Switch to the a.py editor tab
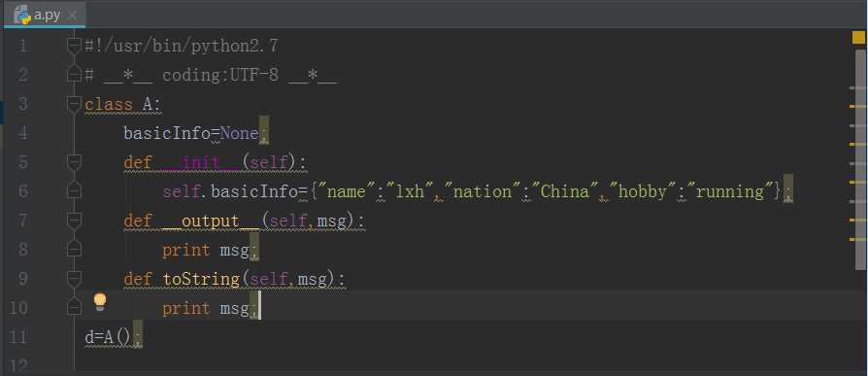This screenshot has width=868, height=376. coord(45,15)
